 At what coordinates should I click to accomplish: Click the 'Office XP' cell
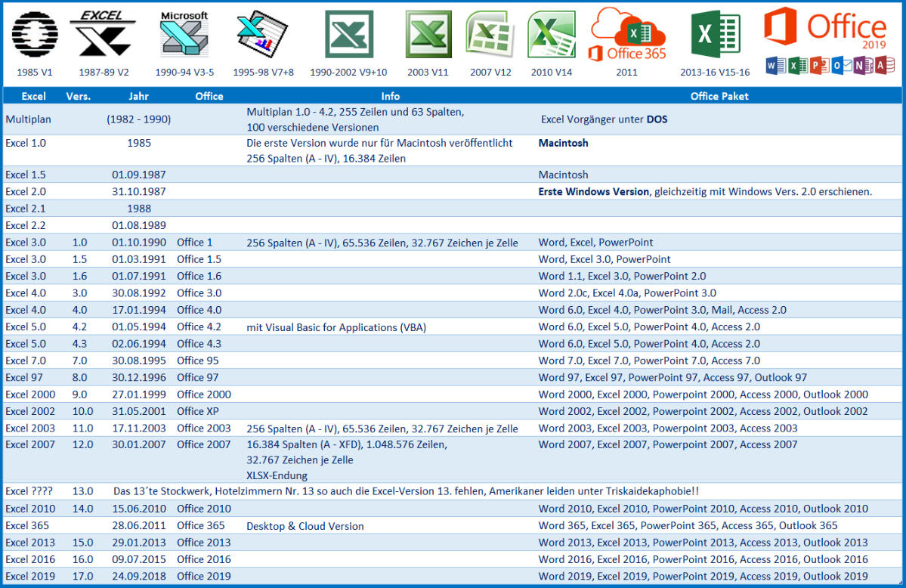198,411
